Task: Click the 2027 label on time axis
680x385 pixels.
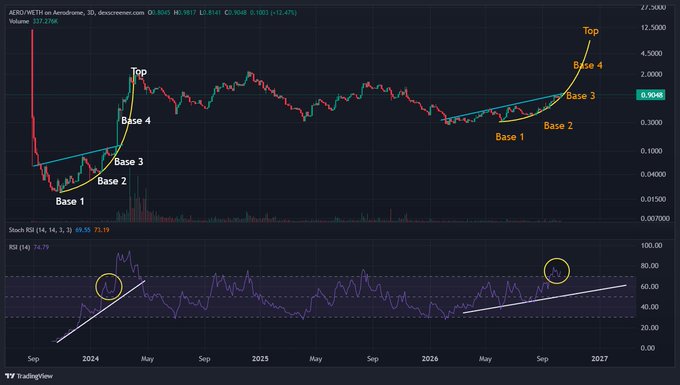Action: [x=599, y=359]
